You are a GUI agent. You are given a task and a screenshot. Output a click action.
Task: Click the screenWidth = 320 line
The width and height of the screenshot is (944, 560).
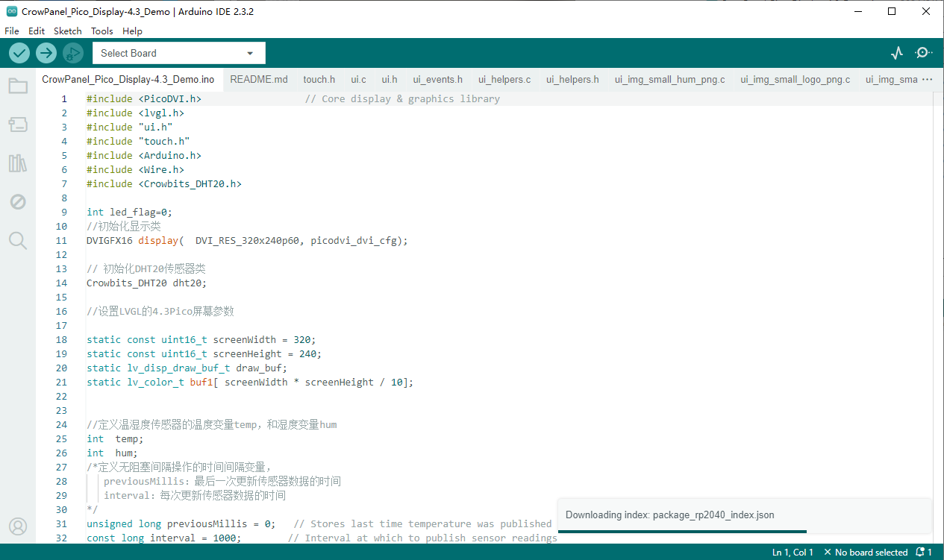201,339
